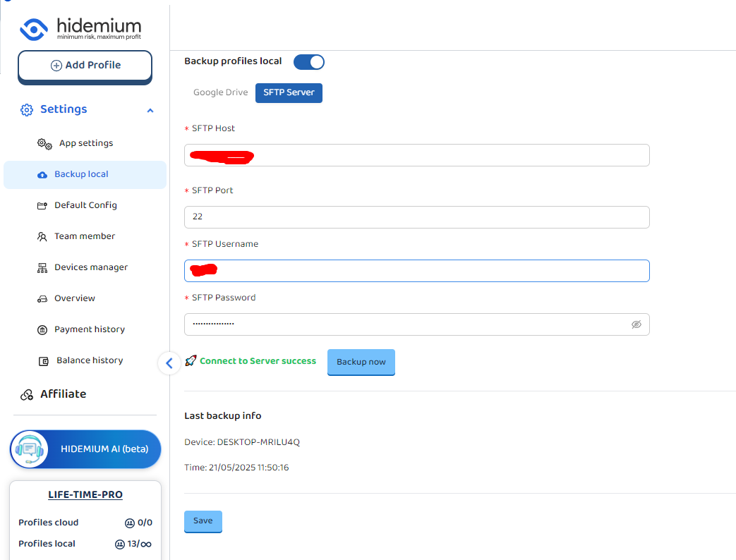Click the Team member people icon
The height and width of the screenshot is (560, 736).
click(42, 237)
